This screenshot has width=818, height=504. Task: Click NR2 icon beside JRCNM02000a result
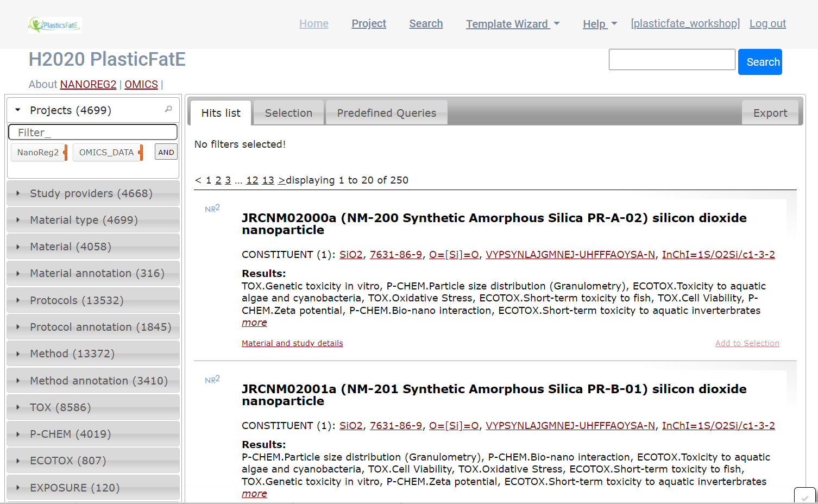pos(212,209)
